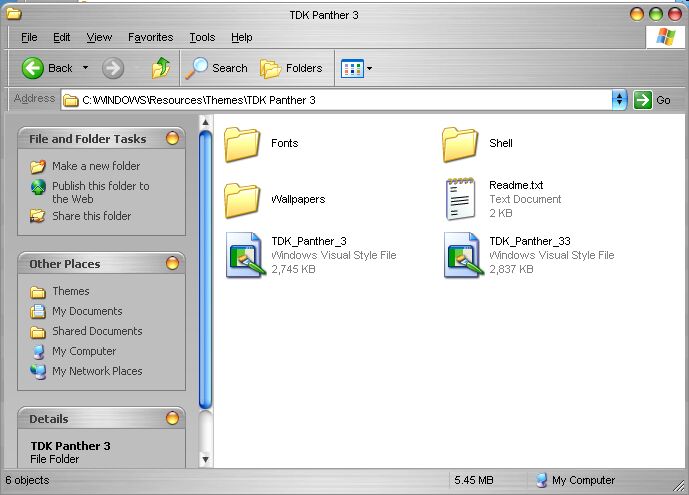Viewport: 689px width, 495px height.
Task: Select the Fonts folder icon
Action: [242, 144]
